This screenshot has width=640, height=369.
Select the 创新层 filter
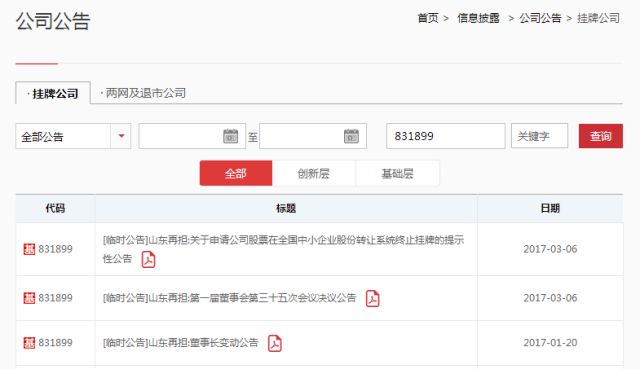click(313, 173)
